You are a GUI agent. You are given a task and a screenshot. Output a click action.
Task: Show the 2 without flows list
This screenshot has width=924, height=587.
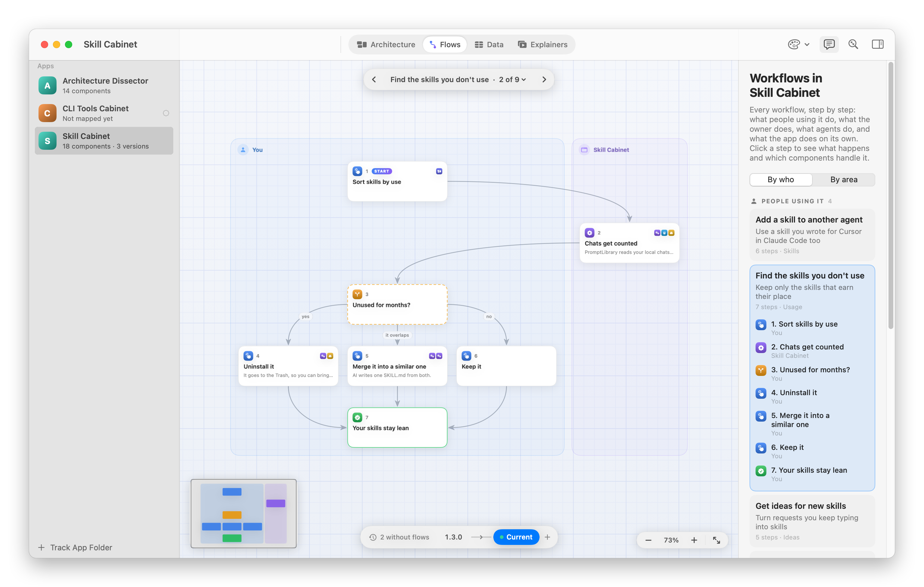[x=399, y=537]
